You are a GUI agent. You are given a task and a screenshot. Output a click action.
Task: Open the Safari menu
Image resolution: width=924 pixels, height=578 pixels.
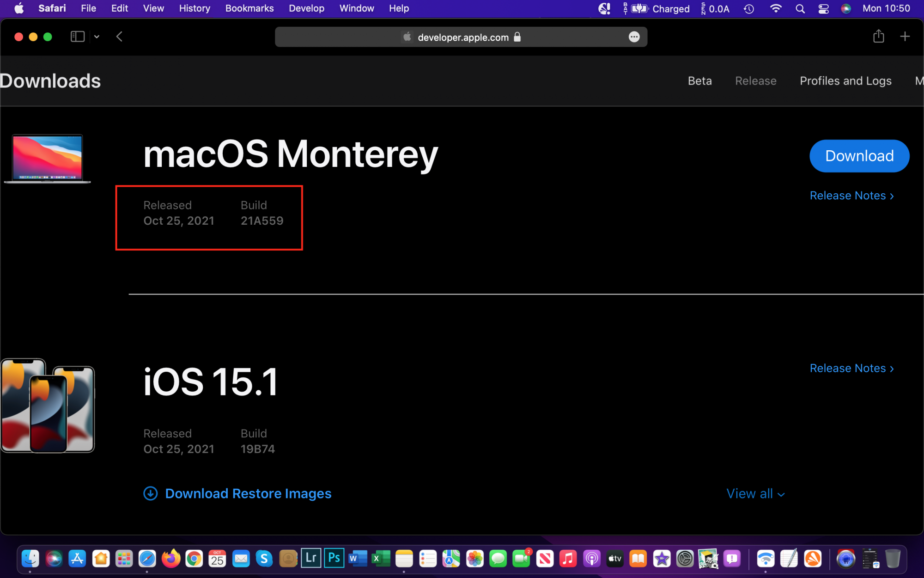(52, 8)
